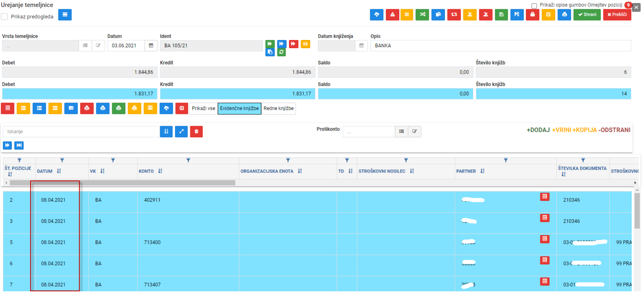Image resolution: width=644 pixels, height=295 pixels.
Task: Toggle the Prikaz predogleda checkbox
Action: click(x=4, y=17)
